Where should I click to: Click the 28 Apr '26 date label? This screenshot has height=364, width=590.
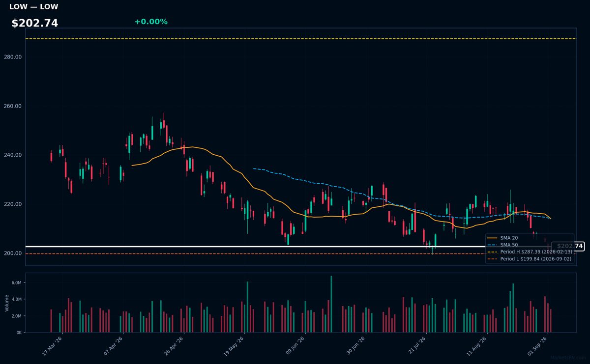[x=174, y=346]
